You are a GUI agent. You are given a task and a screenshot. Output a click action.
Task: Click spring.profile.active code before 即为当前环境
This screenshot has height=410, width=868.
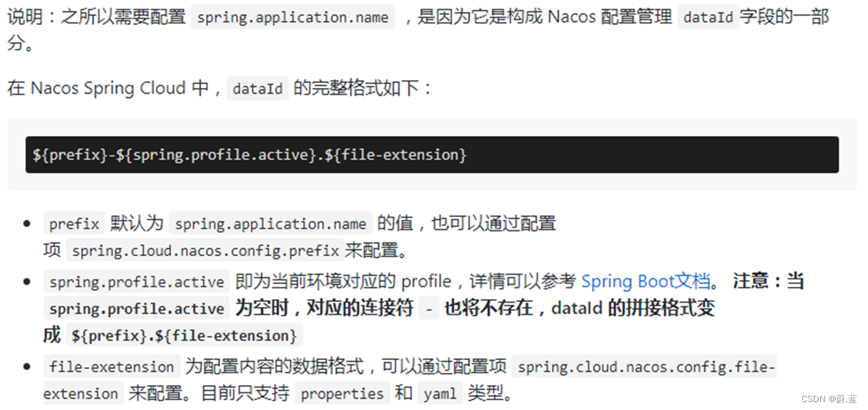click(137, 282)
